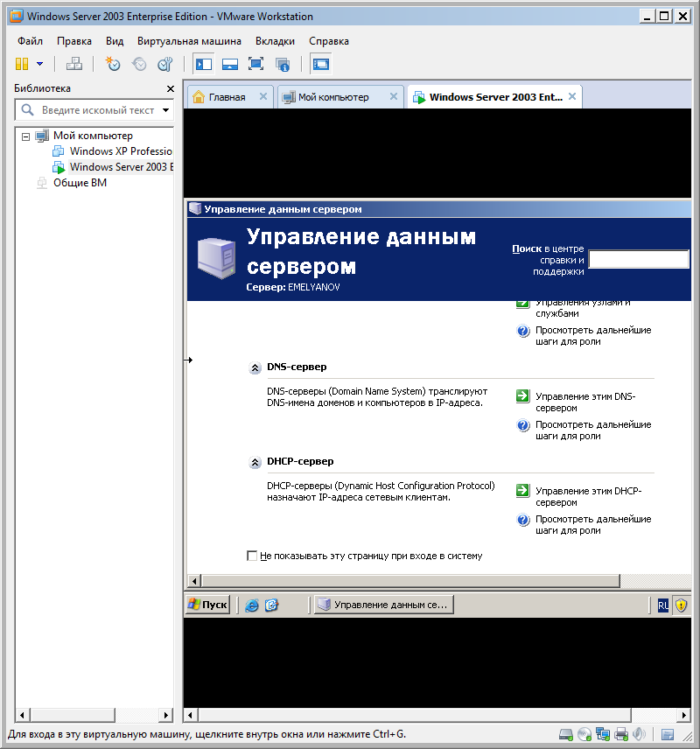Click Управление этим DNS-сервером link
This screenshot has height=749, width=700.
[x=585, y=402]
